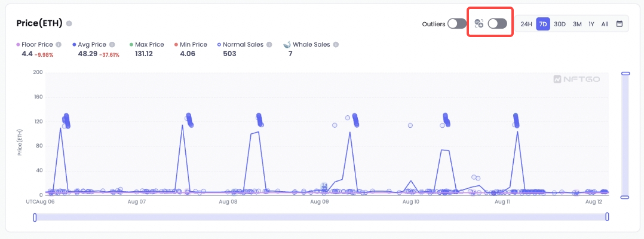This screenshot has width=644, height=239.
Task: Click the info icon beside Price(ETH) title
Action: 69,23
